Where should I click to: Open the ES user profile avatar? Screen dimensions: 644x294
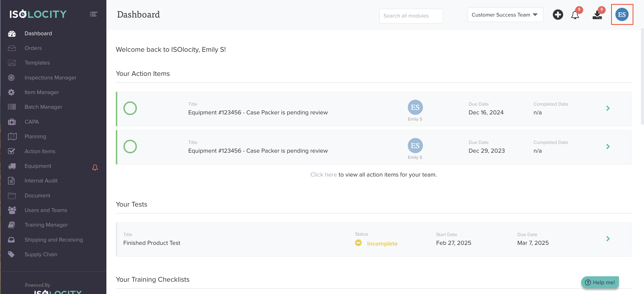tap(622, 14)
